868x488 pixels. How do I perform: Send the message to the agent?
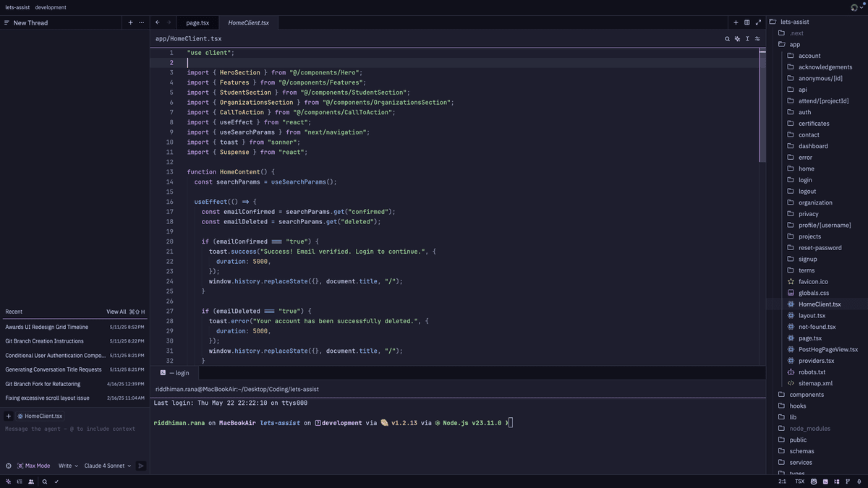pyautogui.click(x=141, y=466)
